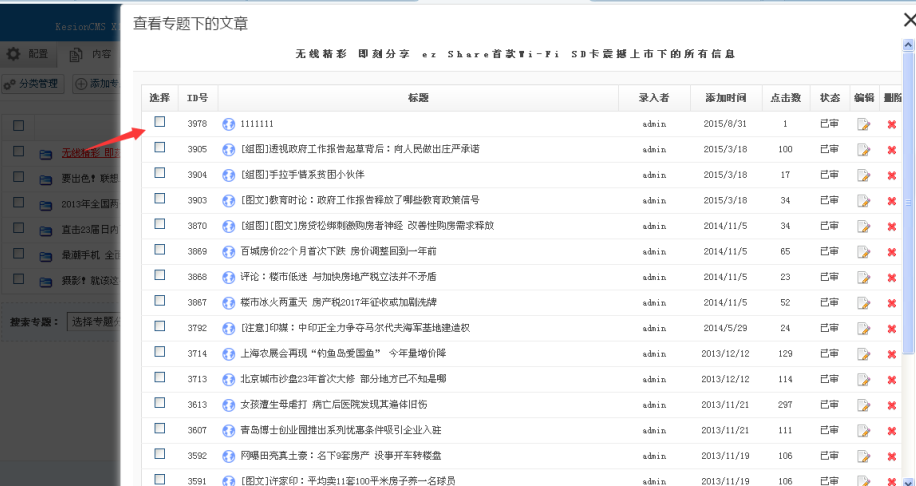Check the box for article ID 3978

click(160, 122)
